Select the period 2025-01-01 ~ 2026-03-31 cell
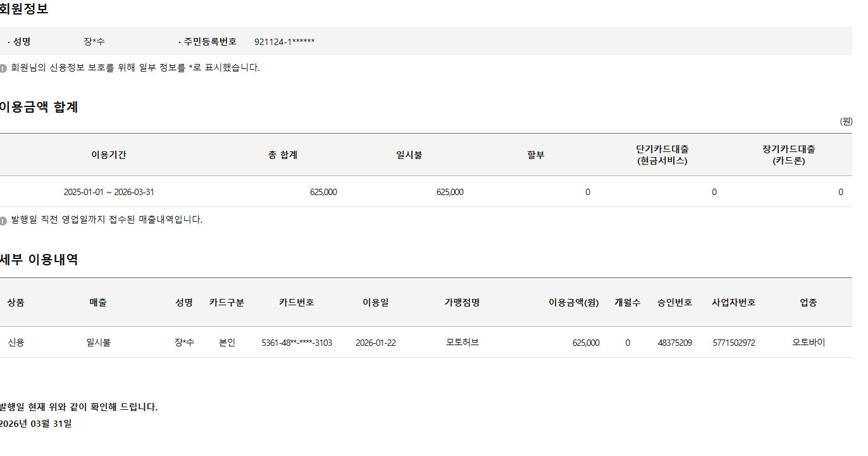This screenshot has height=456, width=868. [x=109, y=193]
